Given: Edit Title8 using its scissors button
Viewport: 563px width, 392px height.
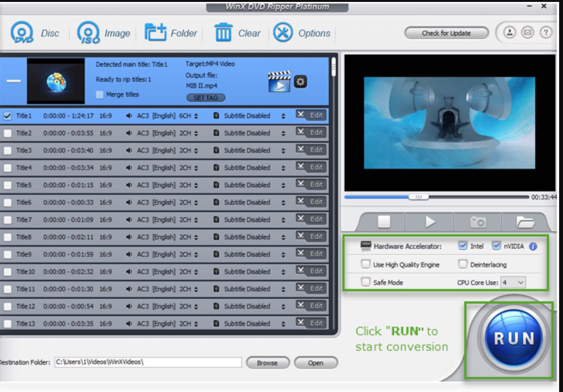Looking at the screenshot, I should (311, 236).
